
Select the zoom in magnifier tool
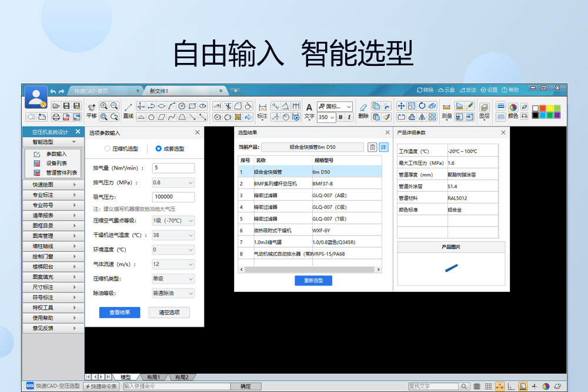click(104, 106)
